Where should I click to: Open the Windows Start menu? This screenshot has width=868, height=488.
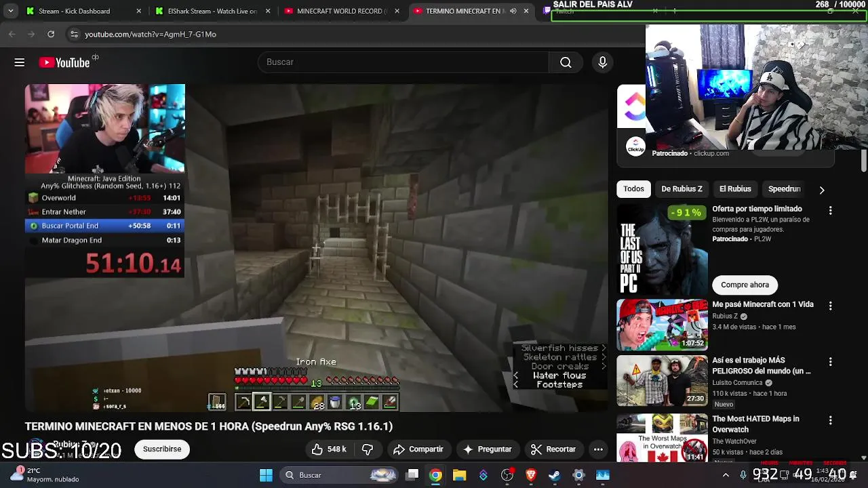coord(266,475)
